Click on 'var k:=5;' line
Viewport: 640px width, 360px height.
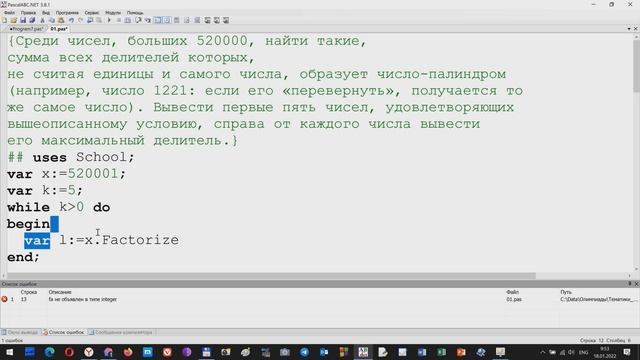point(45,190)
